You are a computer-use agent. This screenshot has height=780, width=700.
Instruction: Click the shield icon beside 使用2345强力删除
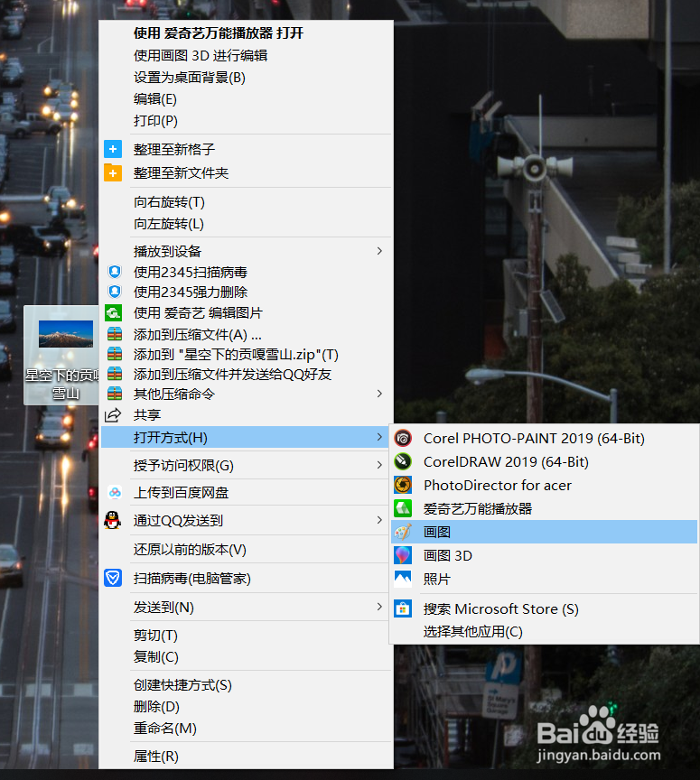pos(115,292)
